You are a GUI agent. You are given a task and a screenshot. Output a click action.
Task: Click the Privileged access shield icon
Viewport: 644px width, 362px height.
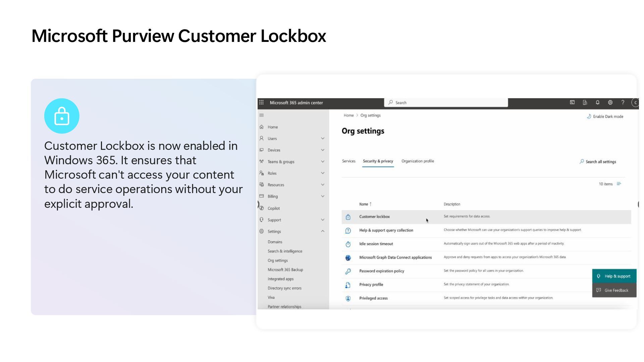[348, 298]
